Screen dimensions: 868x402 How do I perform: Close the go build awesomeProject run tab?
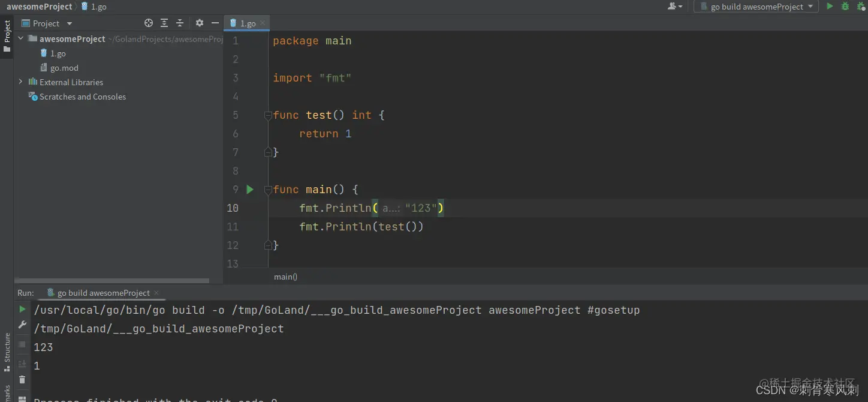(156, 293)
